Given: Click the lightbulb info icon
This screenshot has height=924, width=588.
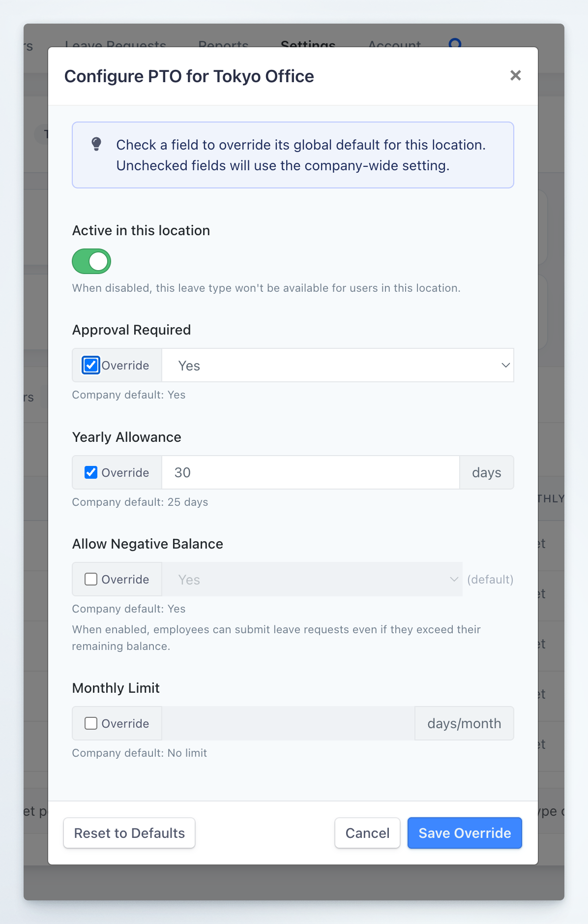Looking at the screenshot, I should [x=96, y=144].
